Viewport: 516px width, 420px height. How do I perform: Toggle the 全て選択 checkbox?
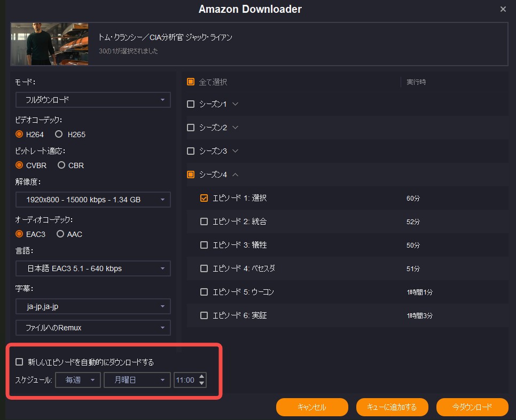click(191, 82)
